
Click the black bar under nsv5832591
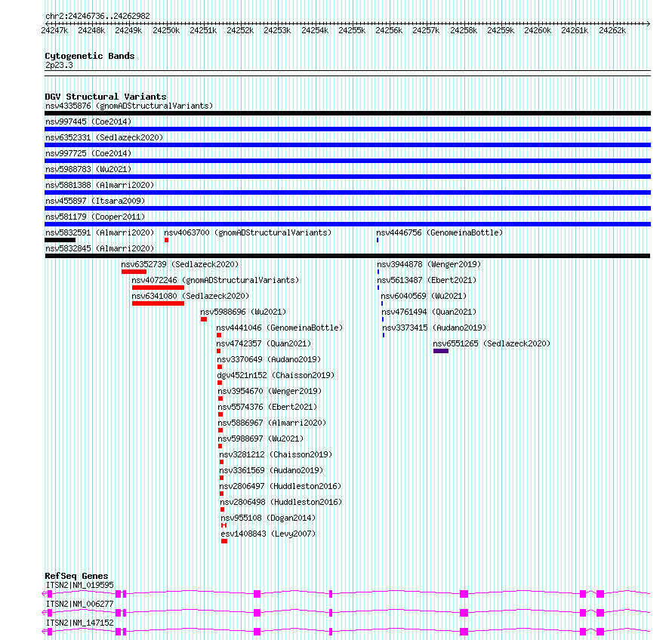point(60,240)
